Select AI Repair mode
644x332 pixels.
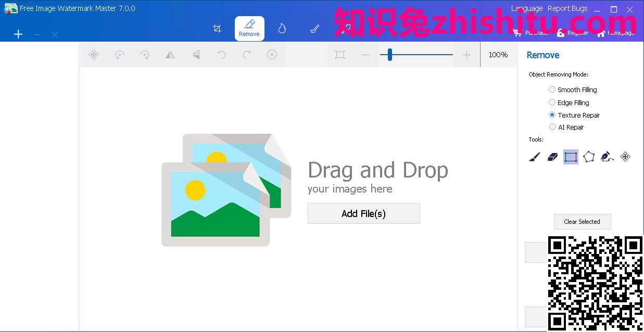[566, 127]
